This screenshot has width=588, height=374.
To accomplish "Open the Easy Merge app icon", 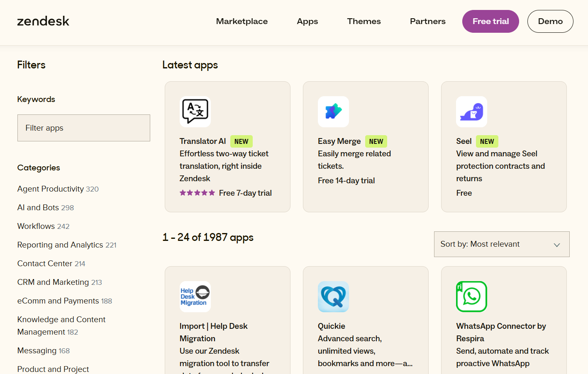I will (333, 112).
